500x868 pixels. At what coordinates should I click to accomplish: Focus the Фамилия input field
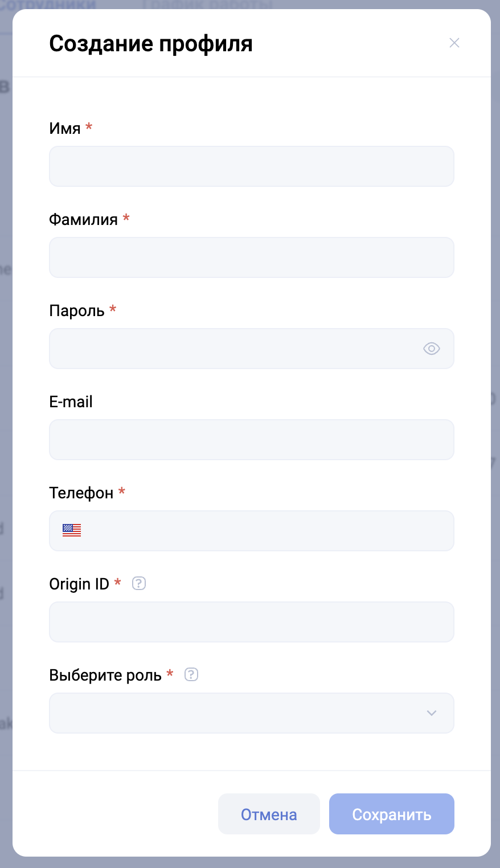click(x=251, y=257)
